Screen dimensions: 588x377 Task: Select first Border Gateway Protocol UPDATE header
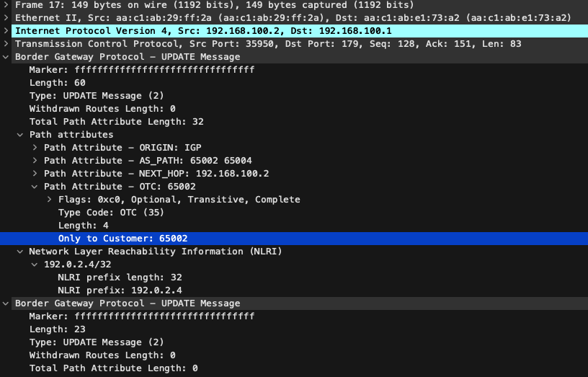coord(128,57)
